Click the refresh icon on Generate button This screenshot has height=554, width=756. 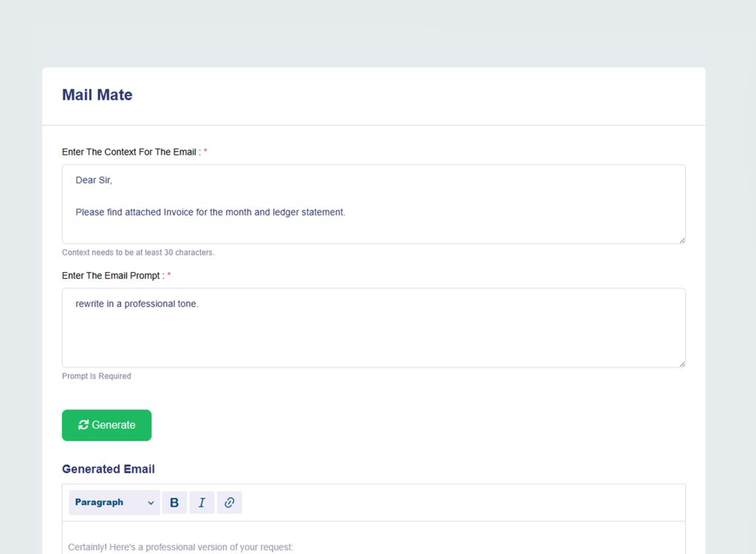[83, 425]
